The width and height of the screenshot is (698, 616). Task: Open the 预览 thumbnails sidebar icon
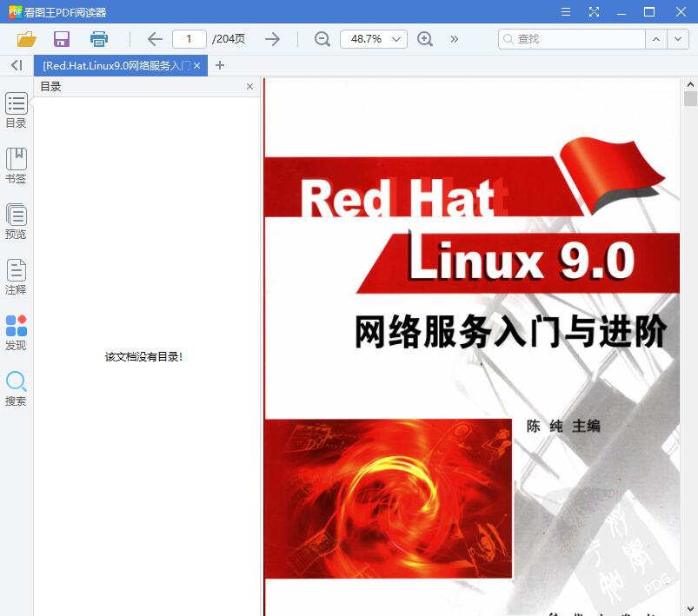point(16,222)
